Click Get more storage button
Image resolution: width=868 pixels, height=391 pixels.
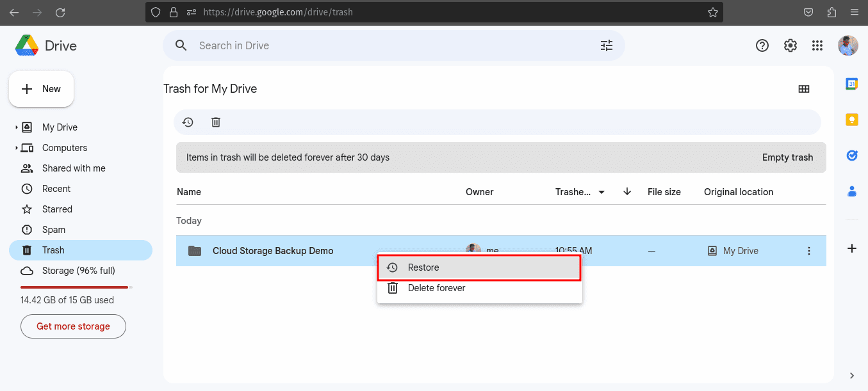73,326
